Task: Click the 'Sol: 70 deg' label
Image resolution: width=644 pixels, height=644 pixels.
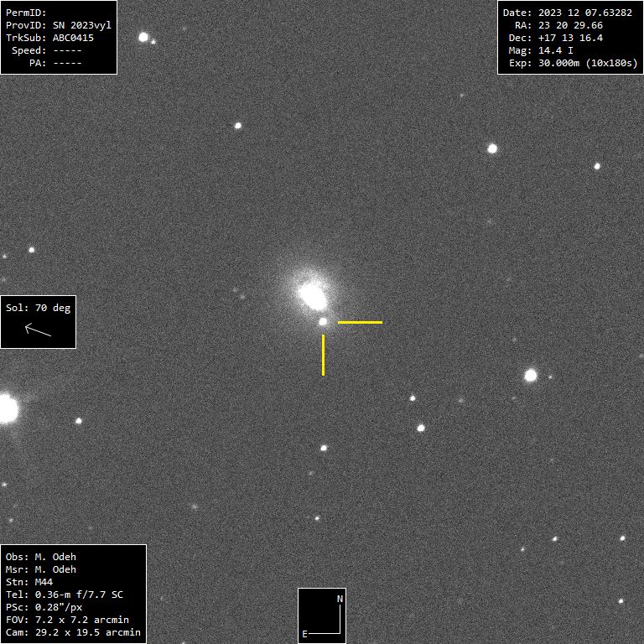Action: (38, 308)
